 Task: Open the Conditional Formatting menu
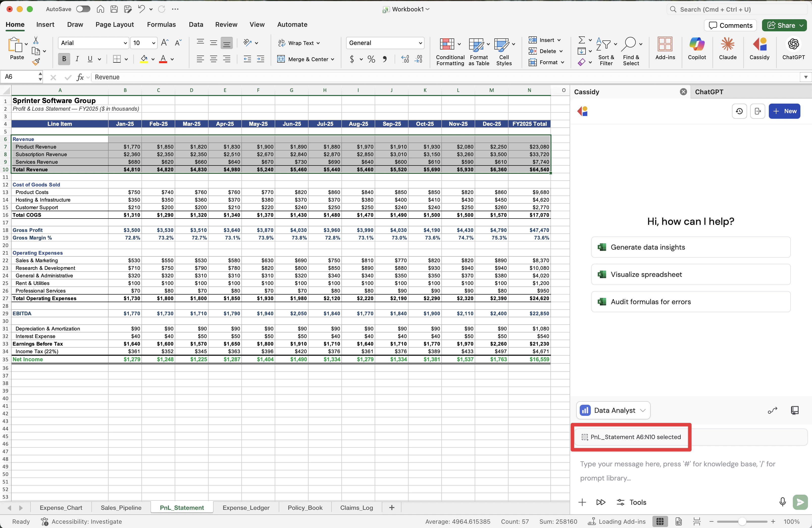pos(450,51)
